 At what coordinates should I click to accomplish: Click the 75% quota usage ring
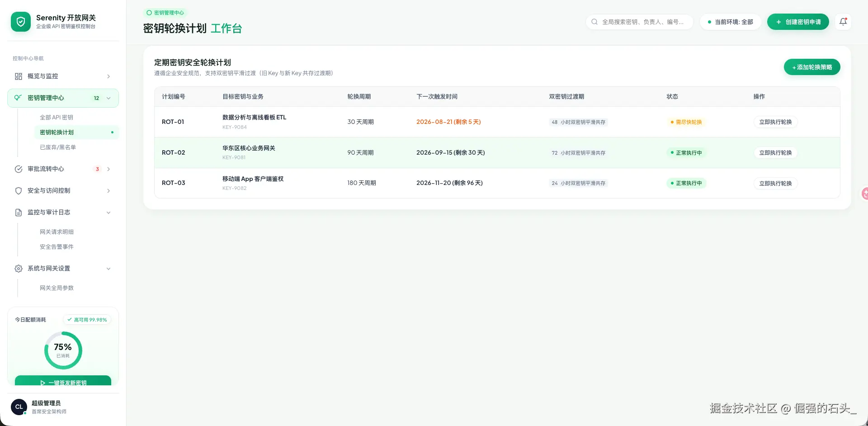click(x=63, y=350)
